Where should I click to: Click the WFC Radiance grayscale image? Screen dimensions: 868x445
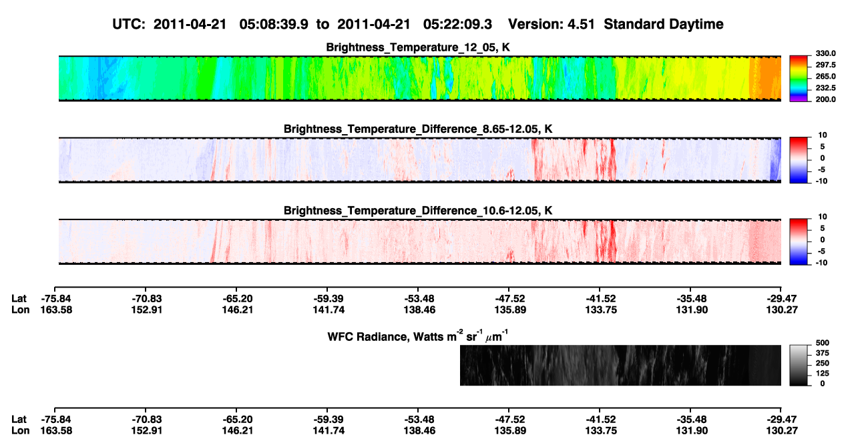(620, 365)
